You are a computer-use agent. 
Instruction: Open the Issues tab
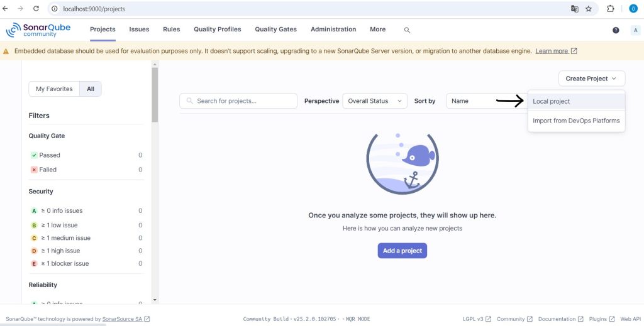(139, 30)
